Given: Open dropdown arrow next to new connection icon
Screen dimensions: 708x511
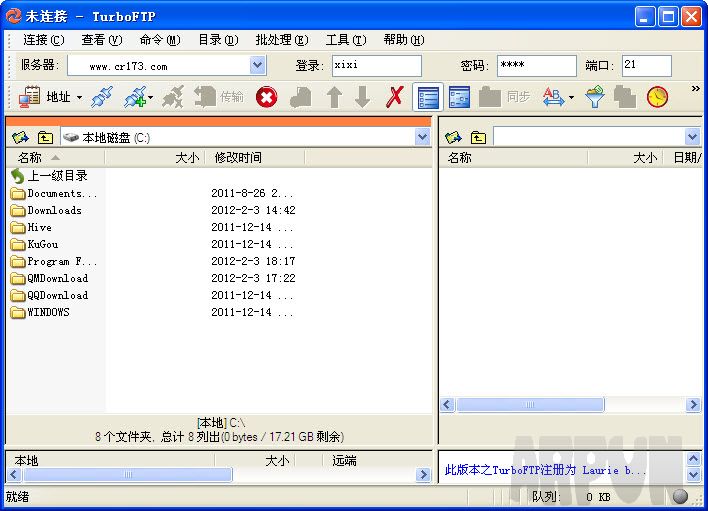Looking at the screenshot, I should (x=150, y=98).
